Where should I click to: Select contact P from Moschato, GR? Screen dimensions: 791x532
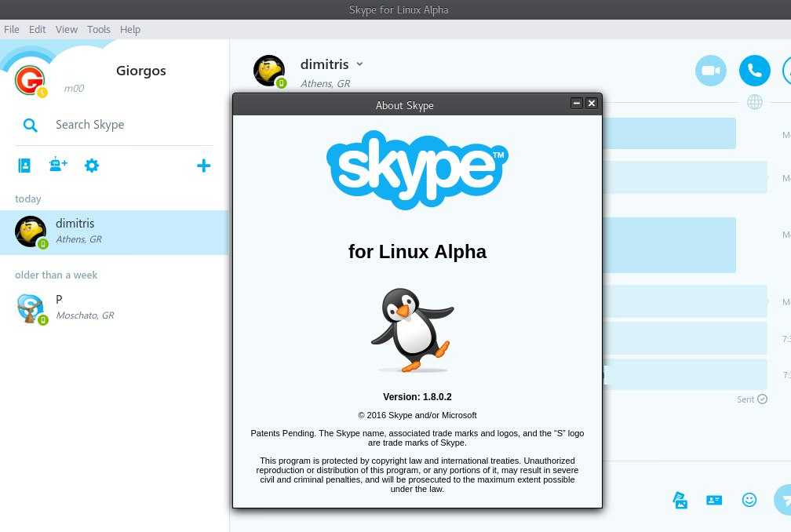[115, 308]
